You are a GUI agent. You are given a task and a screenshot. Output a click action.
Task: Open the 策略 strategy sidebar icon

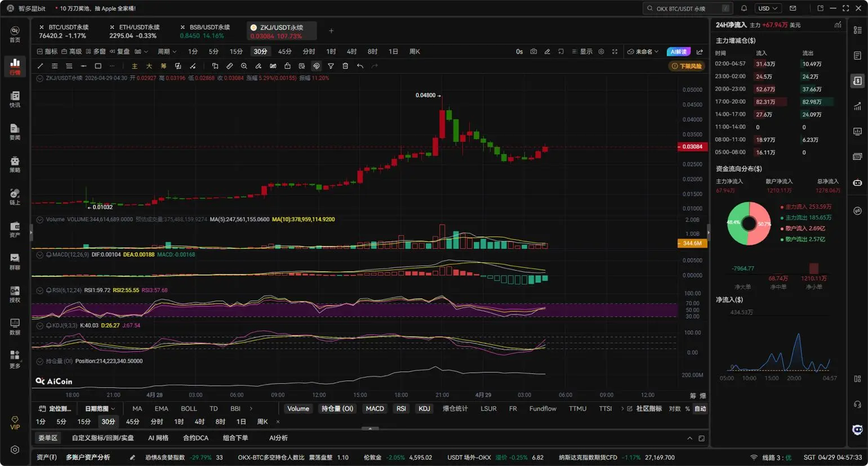(15, 164)
